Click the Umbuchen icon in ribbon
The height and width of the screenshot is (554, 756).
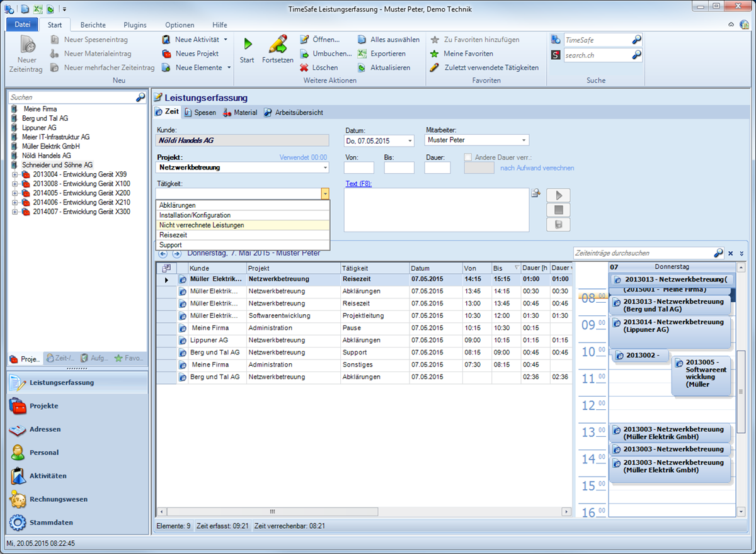(x=304, y=54)
